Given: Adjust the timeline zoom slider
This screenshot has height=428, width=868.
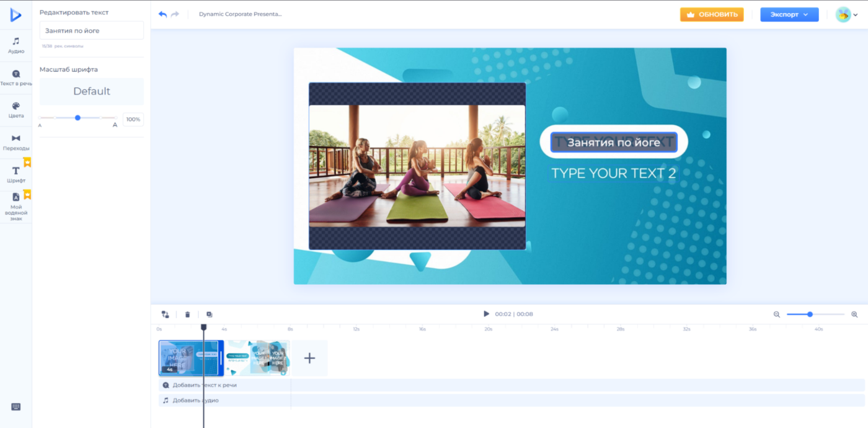Looking at the screenshot, I should pos(810,314).
